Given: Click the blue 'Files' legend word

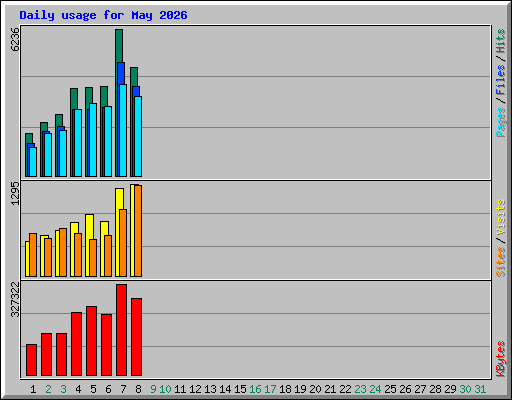Looking at the screenshot, I should (500, 80).
